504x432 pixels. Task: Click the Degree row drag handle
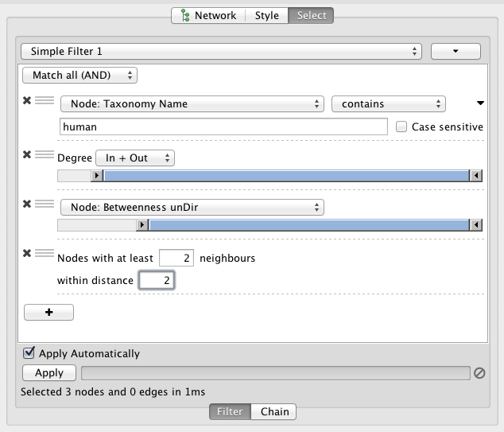pos(45,154)
